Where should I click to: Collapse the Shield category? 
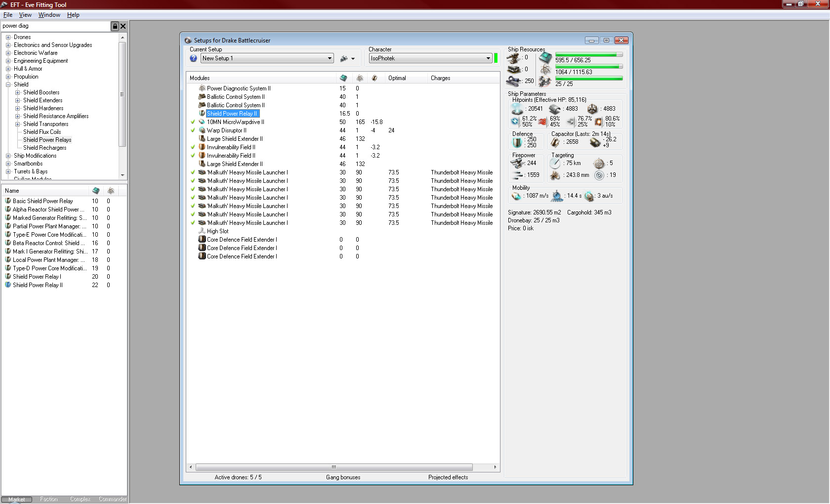[x=8, y=84]
